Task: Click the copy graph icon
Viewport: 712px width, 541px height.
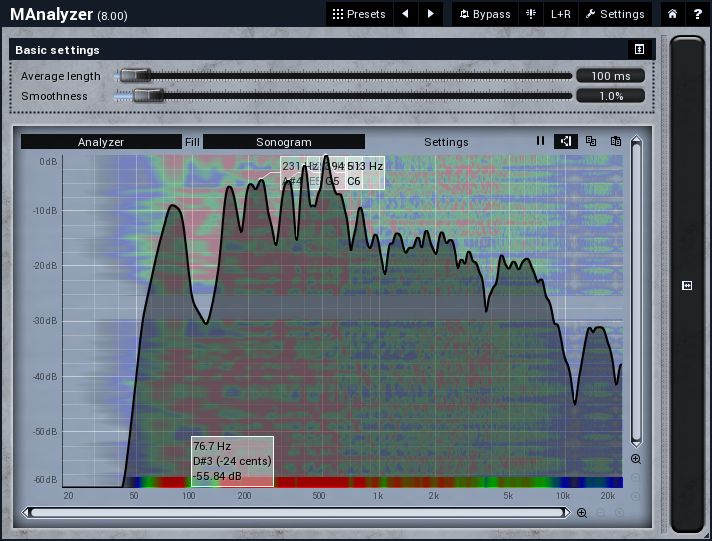Action: pos(591,141)
